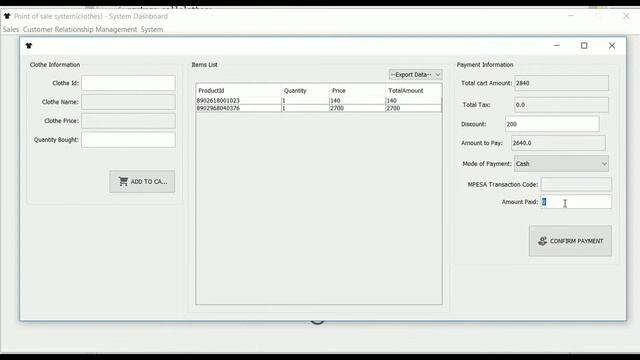
Task: Open the Sales menu
Action: pos(11,29)
